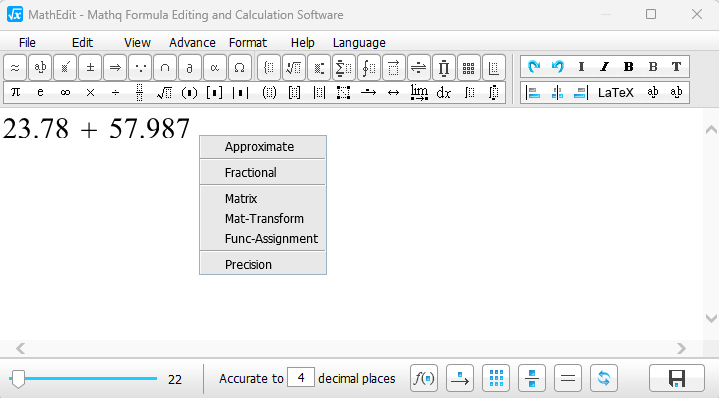
Task: Open the summation templates palette
Action: [x=344, y=68]
